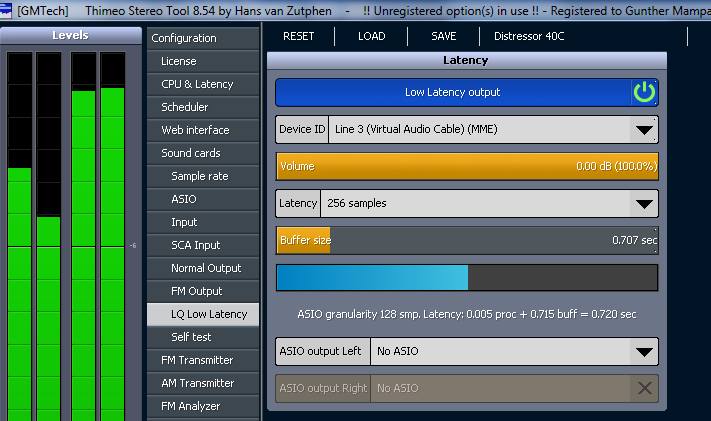The image size is (711, 421).
Task: Click the 0.707 sec buffer value
Action: click(x=634, y=240)
